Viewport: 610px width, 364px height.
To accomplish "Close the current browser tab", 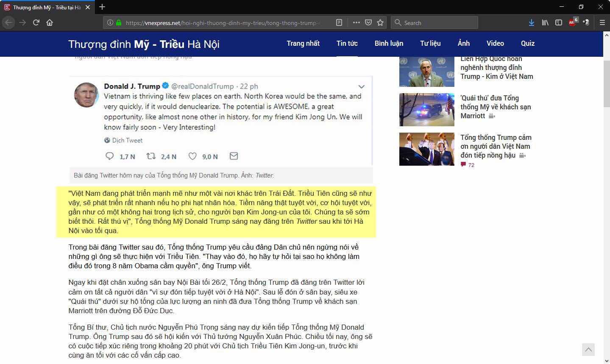I will 88,7.
